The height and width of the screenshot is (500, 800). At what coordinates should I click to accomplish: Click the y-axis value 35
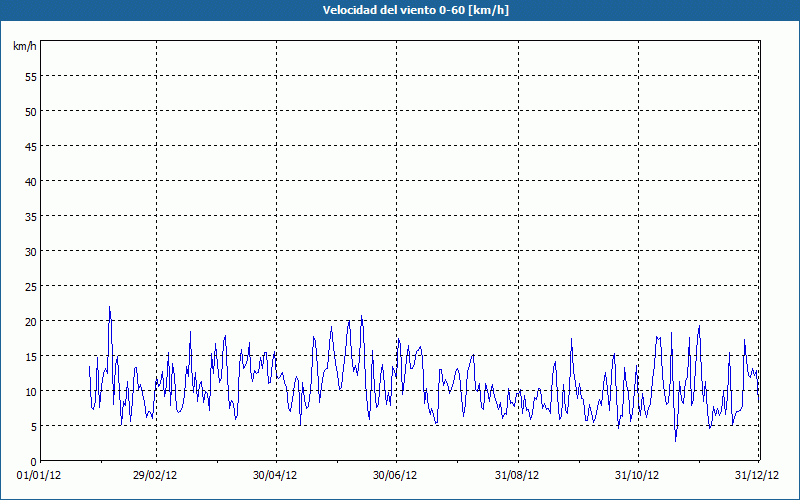[x=31, y=216]
